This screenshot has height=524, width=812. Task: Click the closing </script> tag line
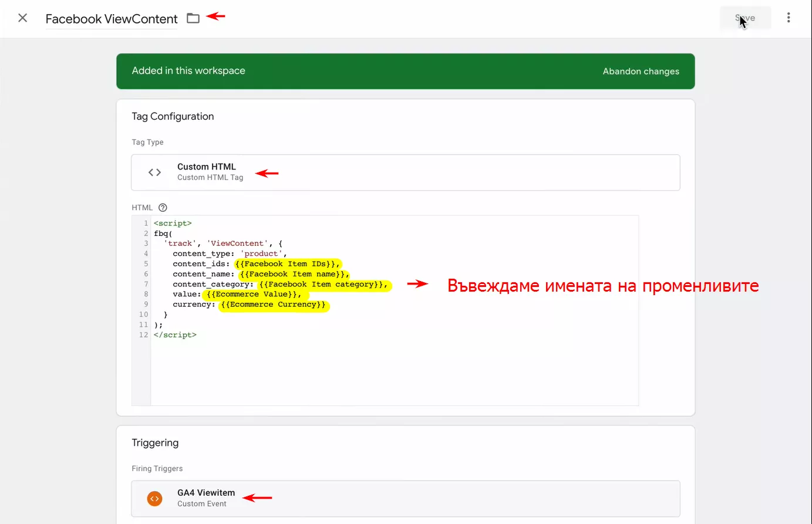pyautogui.click(x=175, y=335)
